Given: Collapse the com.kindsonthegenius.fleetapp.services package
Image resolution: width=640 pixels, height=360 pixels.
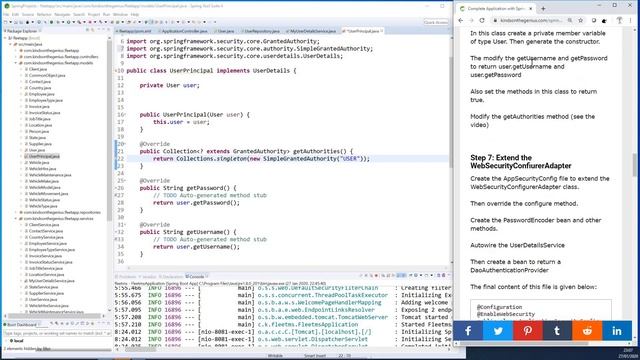Looking at the screenshot, I should coord(16,218).
